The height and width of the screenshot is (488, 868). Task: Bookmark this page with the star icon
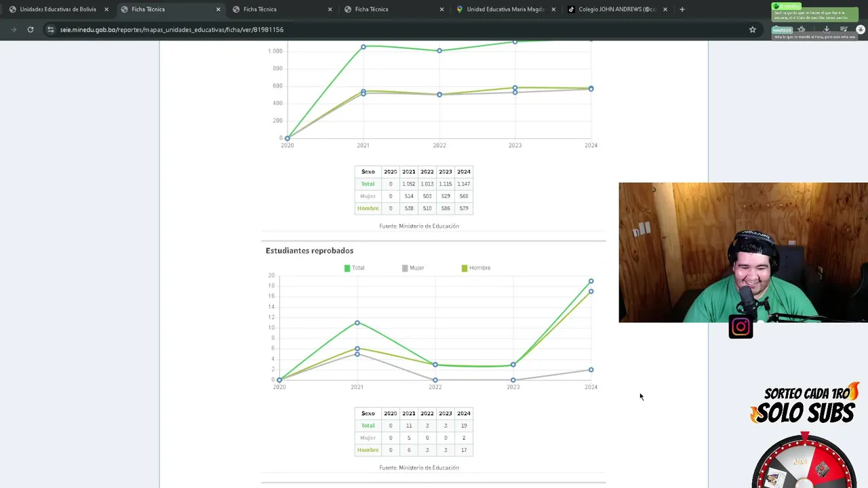[752, 29]
